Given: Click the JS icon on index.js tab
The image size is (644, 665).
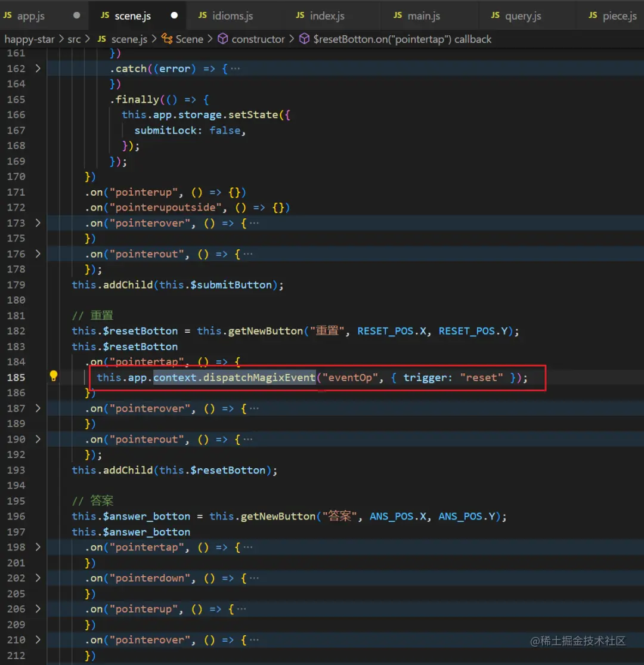Looking at the screenshot, I should pos(300,16).
